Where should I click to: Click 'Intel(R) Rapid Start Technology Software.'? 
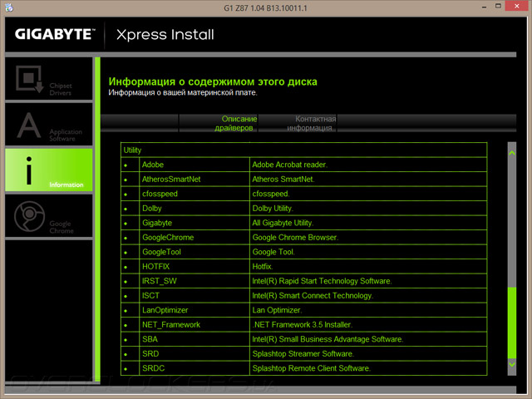(322, 281)
